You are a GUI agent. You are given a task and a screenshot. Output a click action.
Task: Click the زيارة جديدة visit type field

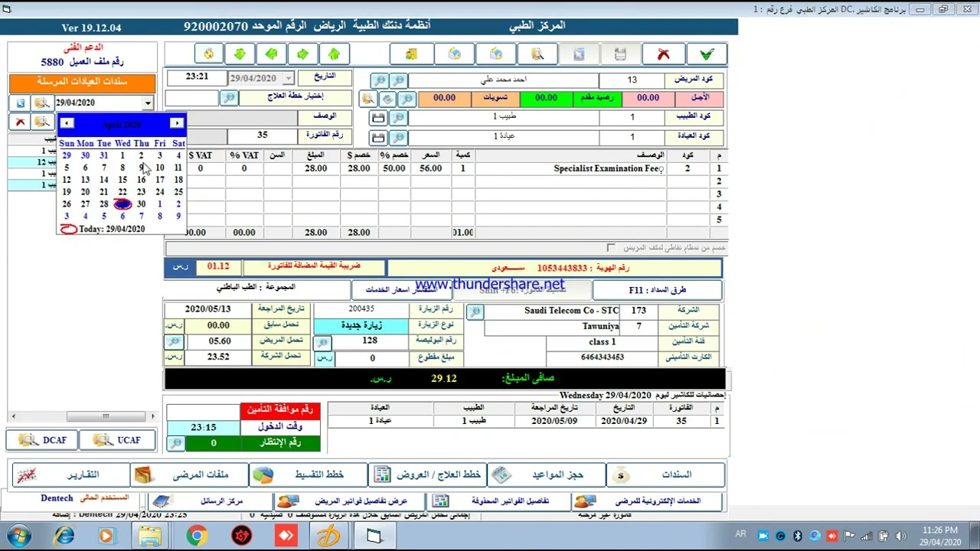coord(361,325)
